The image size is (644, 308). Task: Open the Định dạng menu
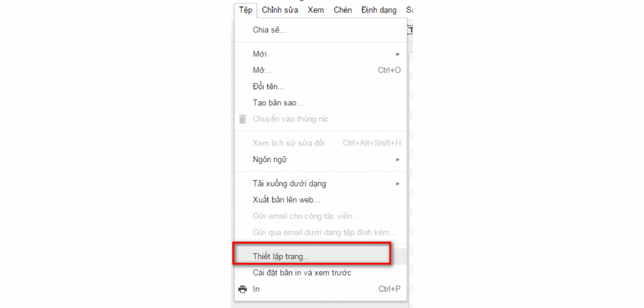pyautogui.click(x=379, y=10)
